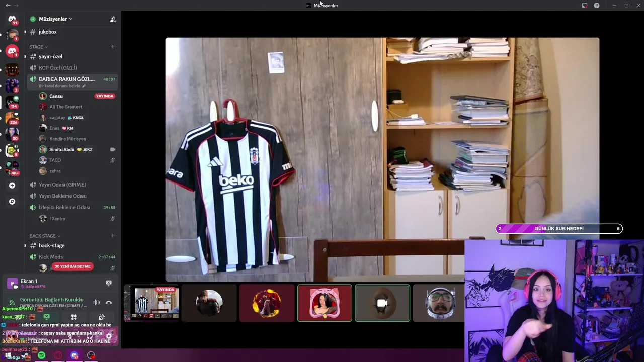Jump to 30 YENİ BAHSETME mentions
Image resolution: width=644 pixels, height=362 pixels.
(72, 266)
